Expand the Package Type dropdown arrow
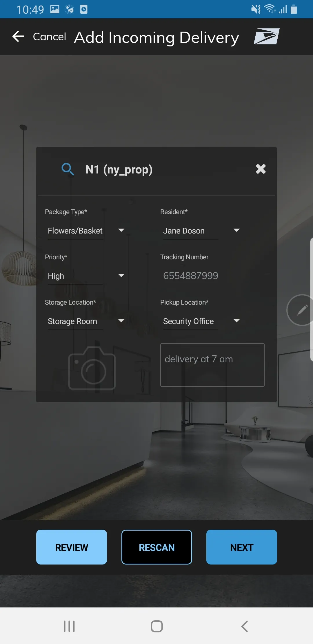Screen dimensions: 313x644 (121, 230)
